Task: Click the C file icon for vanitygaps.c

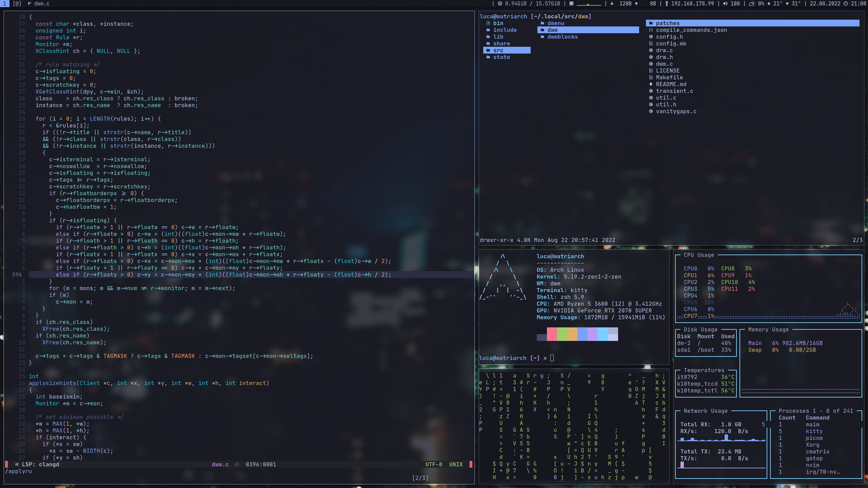Action: [x=651, y=111]
